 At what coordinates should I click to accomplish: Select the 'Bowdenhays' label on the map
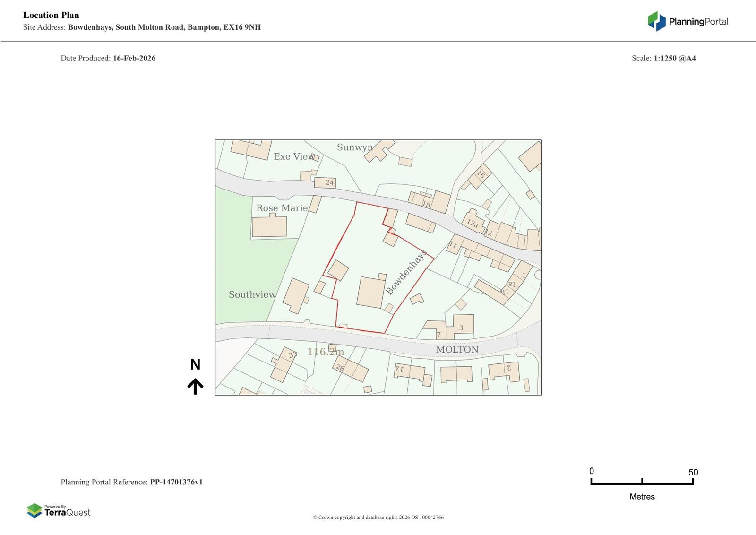[406, 272]
